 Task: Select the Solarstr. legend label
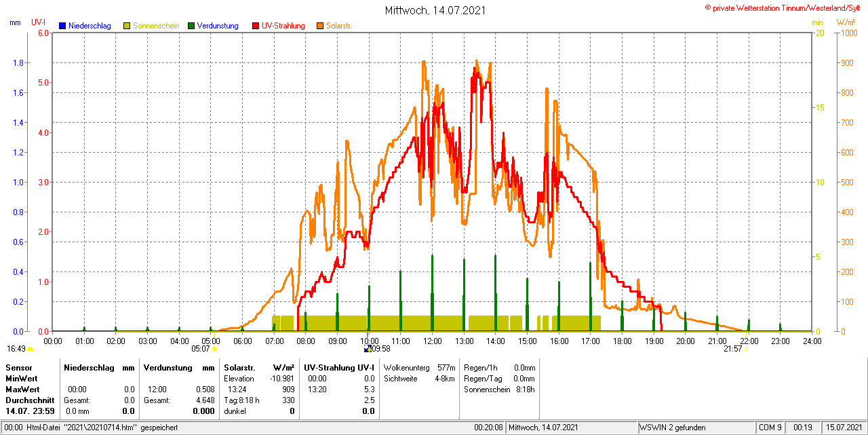[338, 26]
